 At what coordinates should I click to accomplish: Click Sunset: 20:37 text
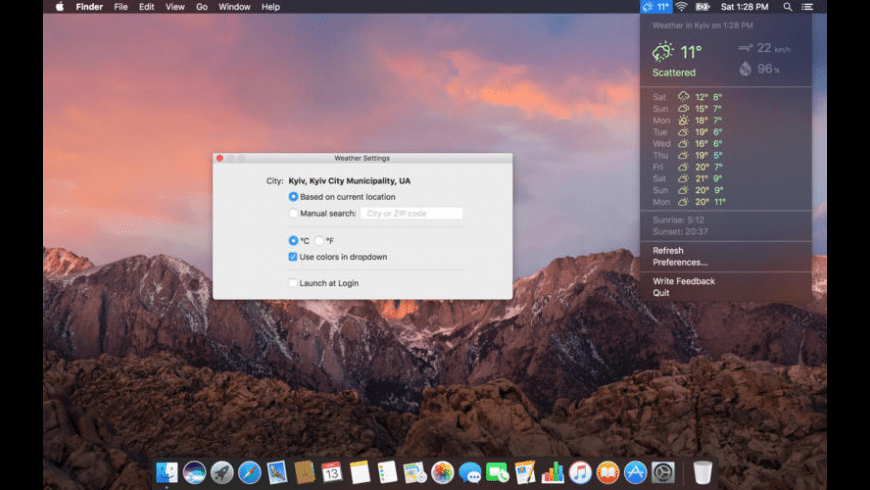[x=680, y=231]
